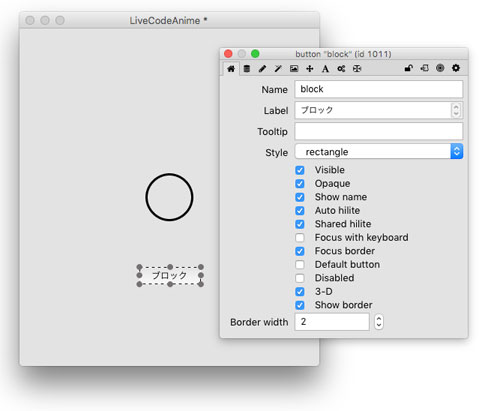Open the Icons picture tab
485x411 pixels.
click(294, 69)
